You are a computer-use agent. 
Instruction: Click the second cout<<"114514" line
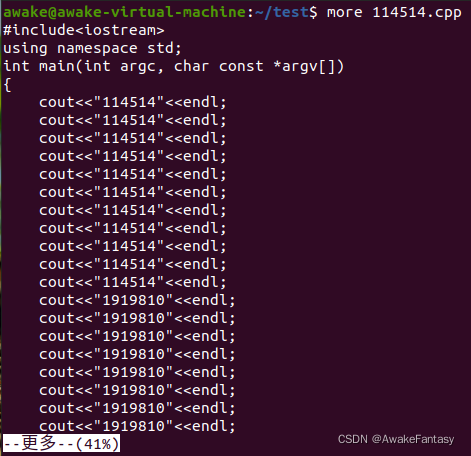click(x=133, y=120)
